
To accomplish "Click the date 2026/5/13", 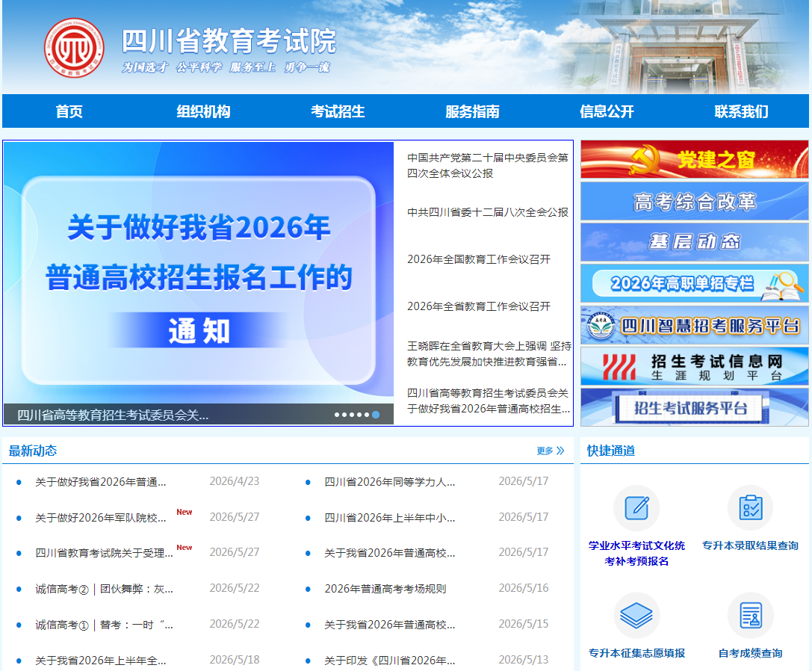I will pyautogui.click(x=524, y=660).
